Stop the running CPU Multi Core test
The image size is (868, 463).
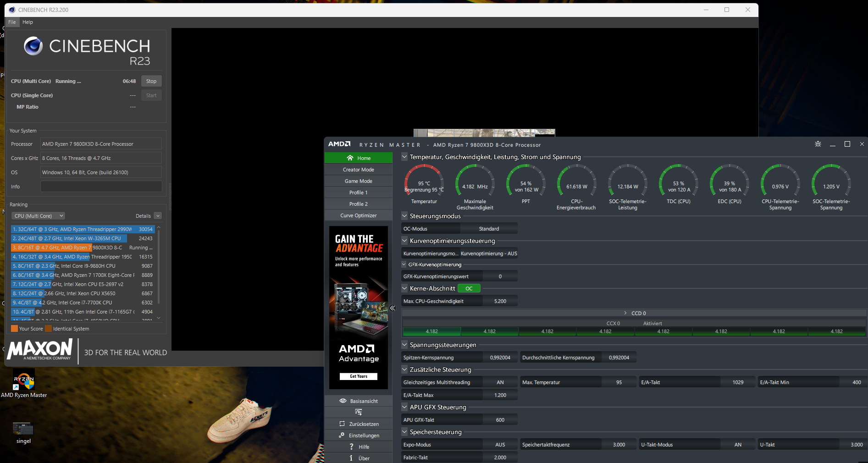pos(151,81)
